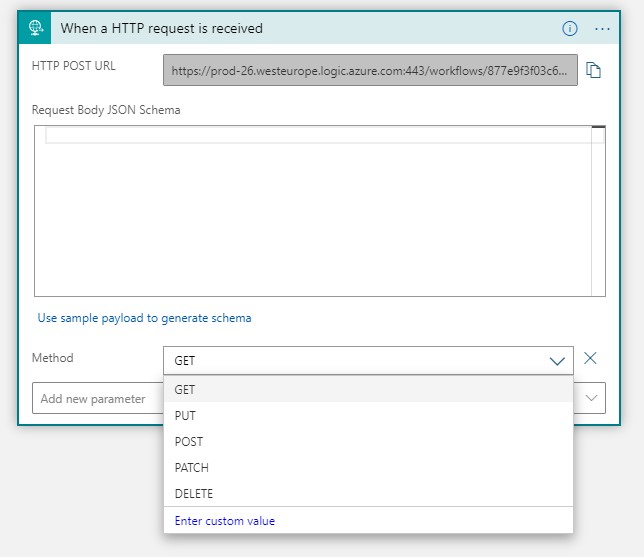Remove the Method parameter with X icon
Image resolution: width=644 pixels, height=557 pixels.
pos(590,359)
